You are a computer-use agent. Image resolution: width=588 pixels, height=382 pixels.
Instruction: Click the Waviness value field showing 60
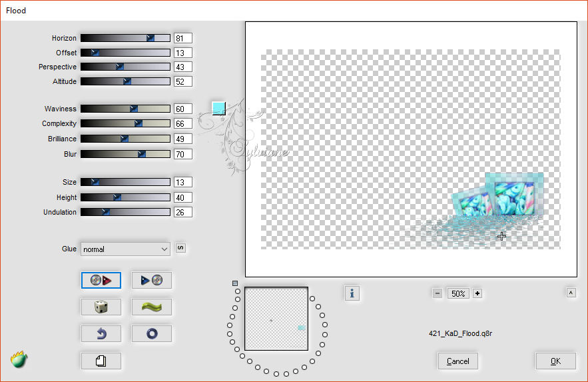[183, 109]
